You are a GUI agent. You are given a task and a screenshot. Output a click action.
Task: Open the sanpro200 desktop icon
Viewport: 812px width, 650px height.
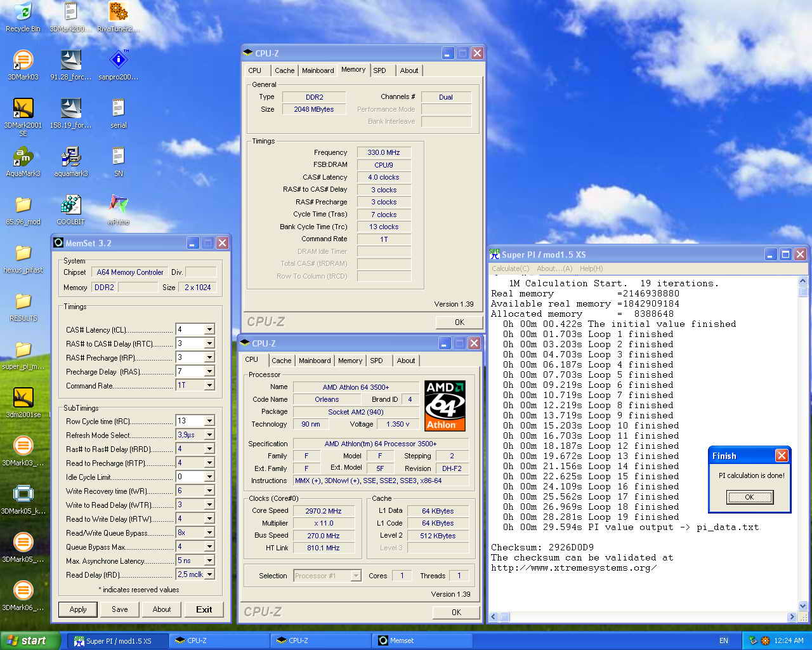pos(118,65)
